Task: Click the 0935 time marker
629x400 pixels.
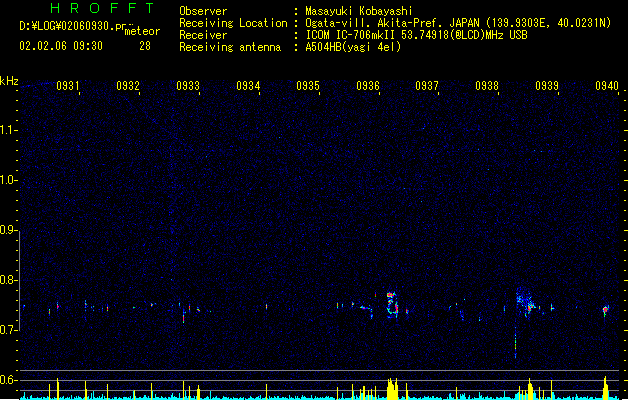Action: pyautogui.click(x=308, y=86)
